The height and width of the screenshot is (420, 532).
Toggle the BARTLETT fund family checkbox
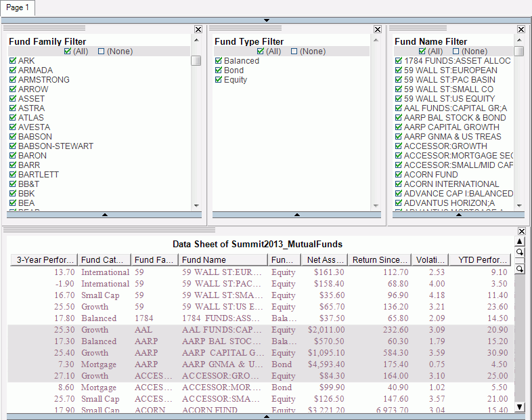point(13,175)
